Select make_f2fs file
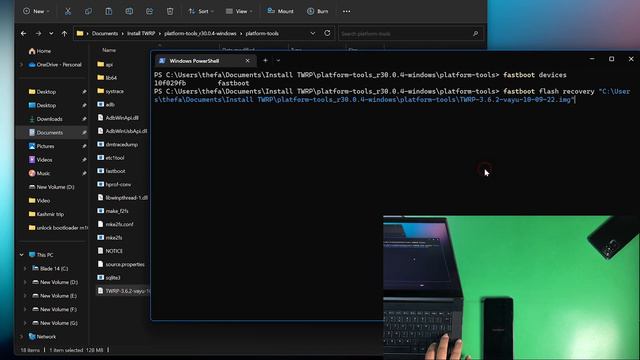The height and width of the screenshot is (360, 640). [x=117, y=211]
